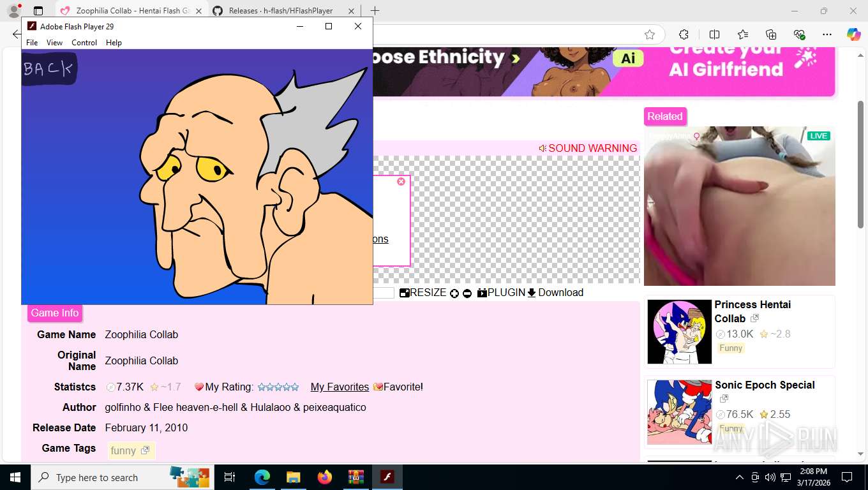Add this page to favorites with star icon
This screenshot has height=490, width=868.
point(650,34)
